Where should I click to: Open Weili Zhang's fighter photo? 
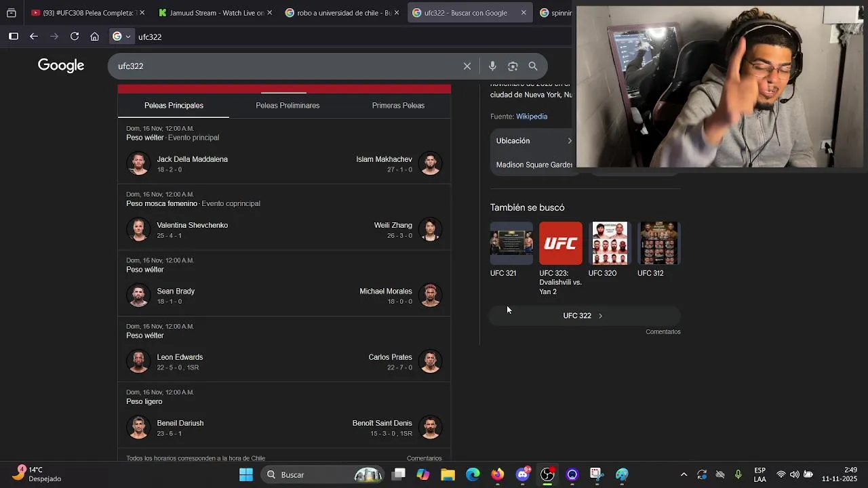(x=430, y=229)
